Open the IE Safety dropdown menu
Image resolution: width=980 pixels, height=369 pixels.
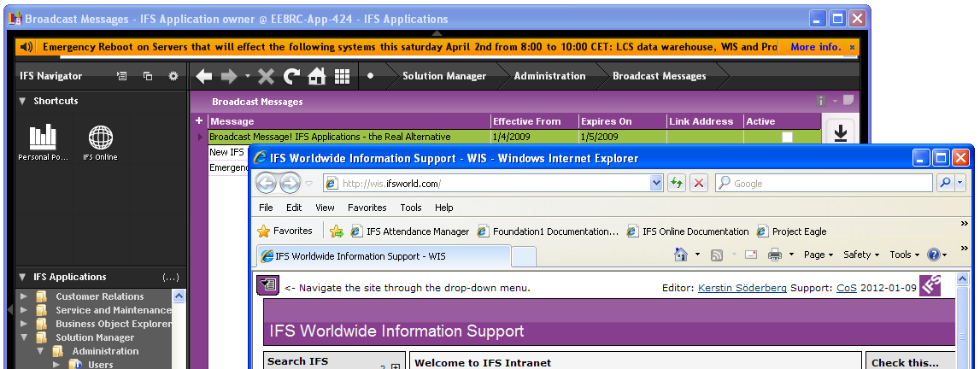point(861,255)
